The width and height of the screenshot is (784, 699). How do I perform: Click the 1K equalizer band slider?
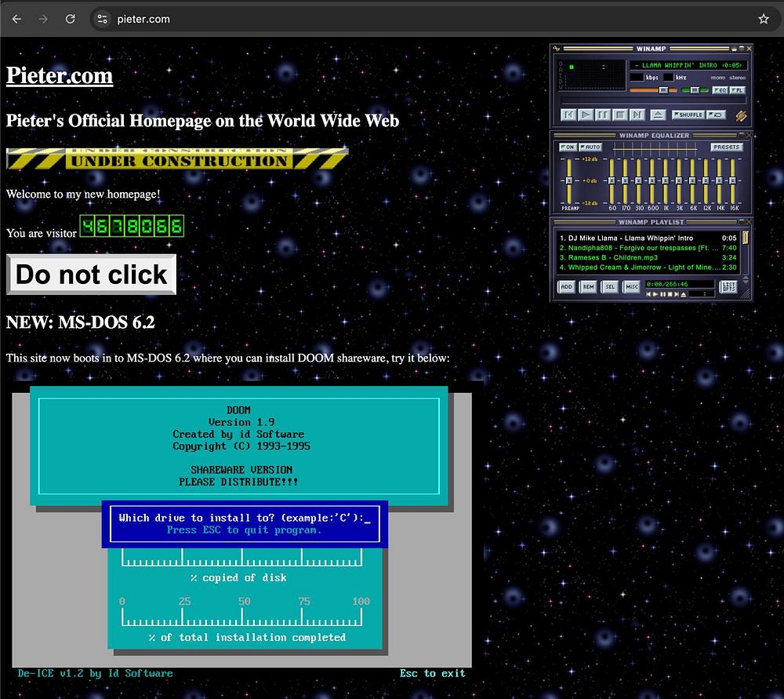pyautogui.click(x=666, y=180)
